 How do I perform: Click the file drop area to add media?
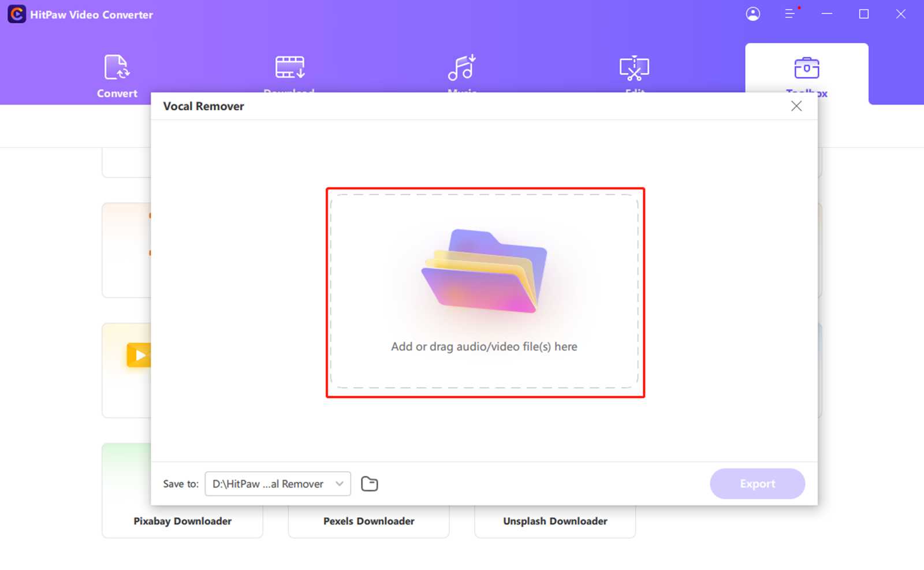[x=485, y=292]
